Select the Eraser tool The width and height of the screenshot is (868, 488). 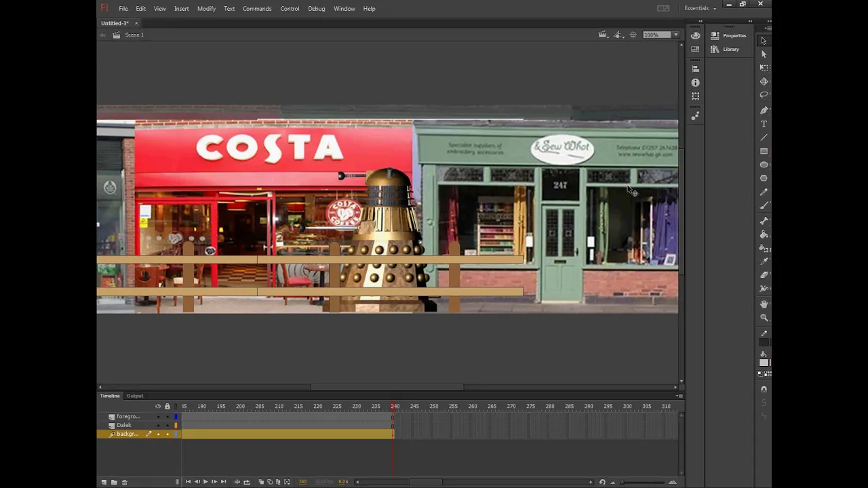[764, 275]
